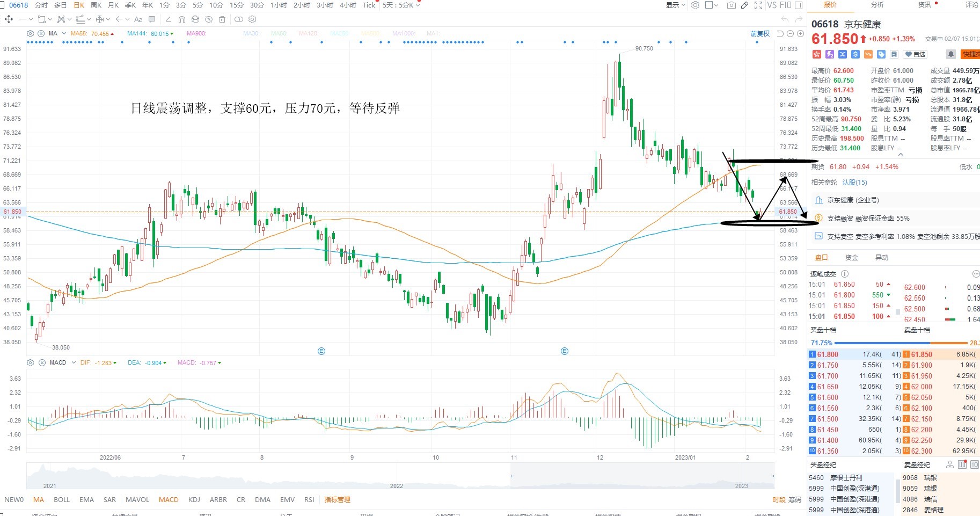The height and width of the screenshot is (516, 980).
Task: Open MACD indicator settings gear
Action: click(x=31, y=363)
